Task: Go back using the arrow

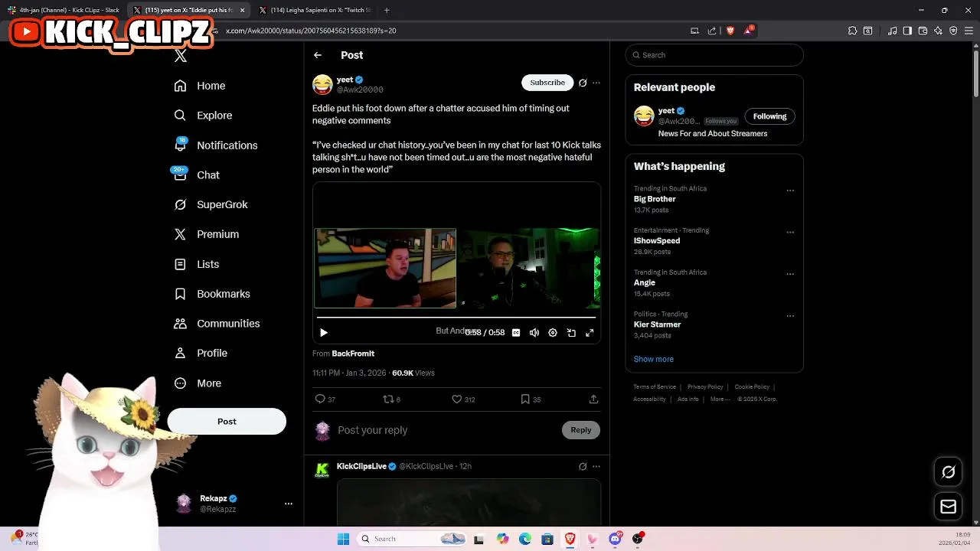Action: [x=318, y=55]
